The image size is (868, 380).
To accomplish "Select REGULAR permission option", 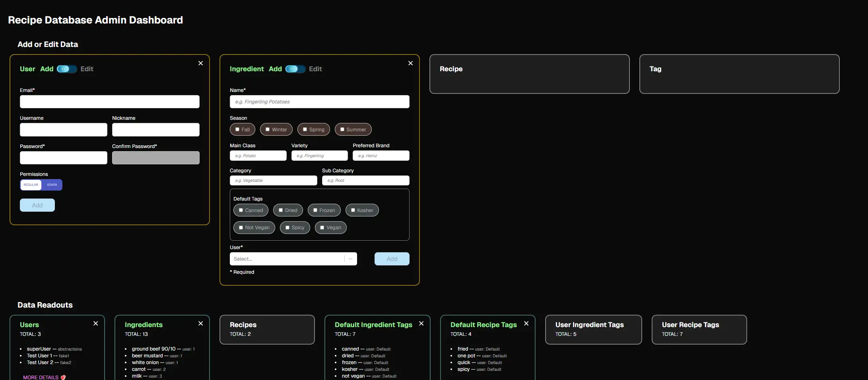I will coord(31,185).
